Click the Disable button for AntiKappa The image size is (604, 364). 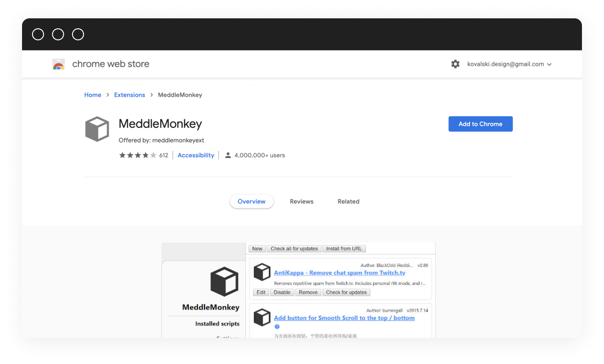(x=282, y=292)
